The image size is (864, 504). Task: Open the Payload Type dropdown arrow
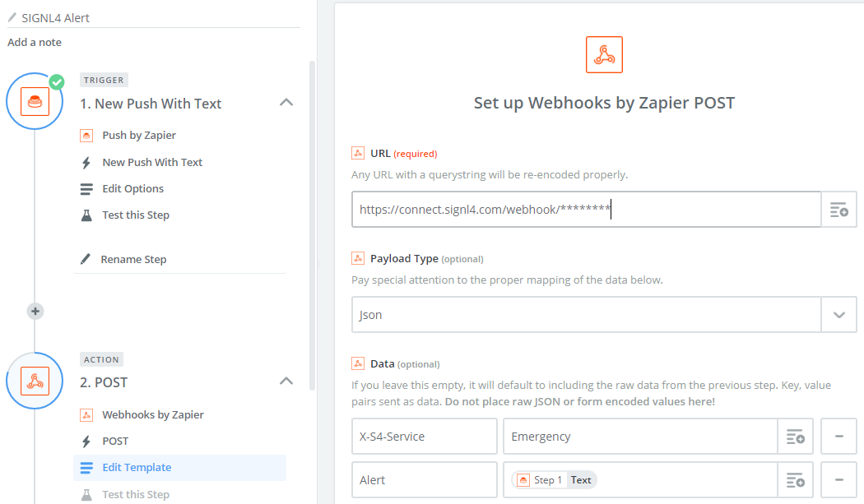pos(838,315)
